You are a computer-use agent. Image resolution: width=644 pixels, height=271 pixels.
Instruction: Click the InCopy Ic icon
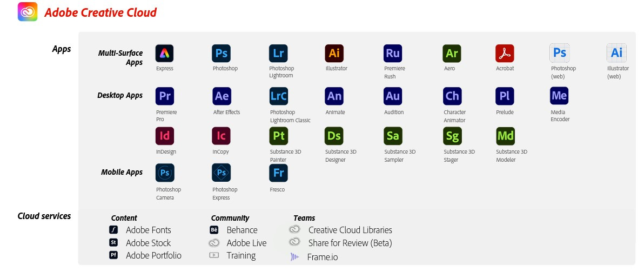[221, 136]
